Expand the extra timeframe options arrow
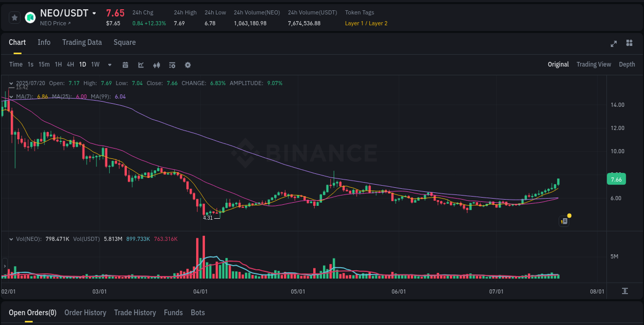The height and width of the screenshot is (325, 644). click(x=109, y=64)
